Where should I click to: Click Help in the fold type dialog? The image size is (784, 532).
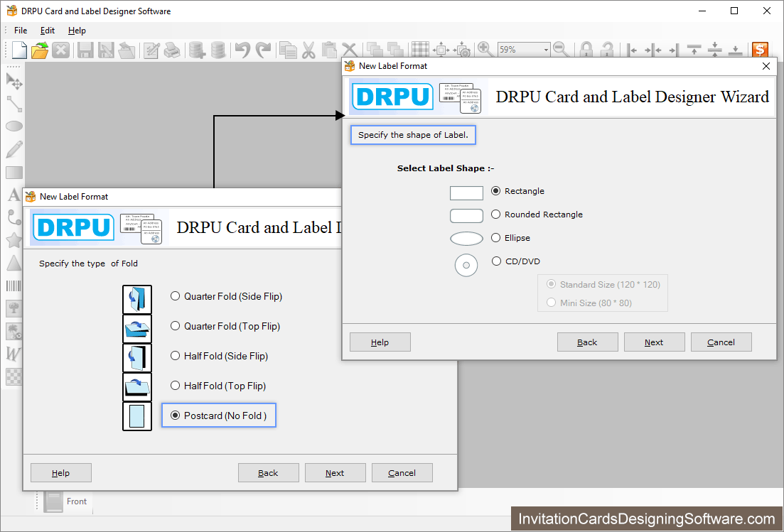[61, 472]
